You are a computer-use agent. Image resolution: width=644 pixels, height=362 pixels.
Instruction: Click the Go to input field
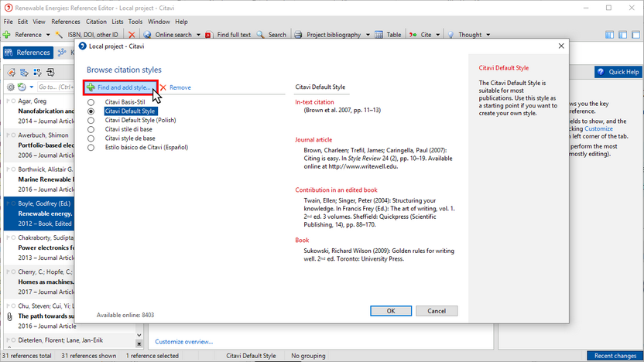pos(56,87)
